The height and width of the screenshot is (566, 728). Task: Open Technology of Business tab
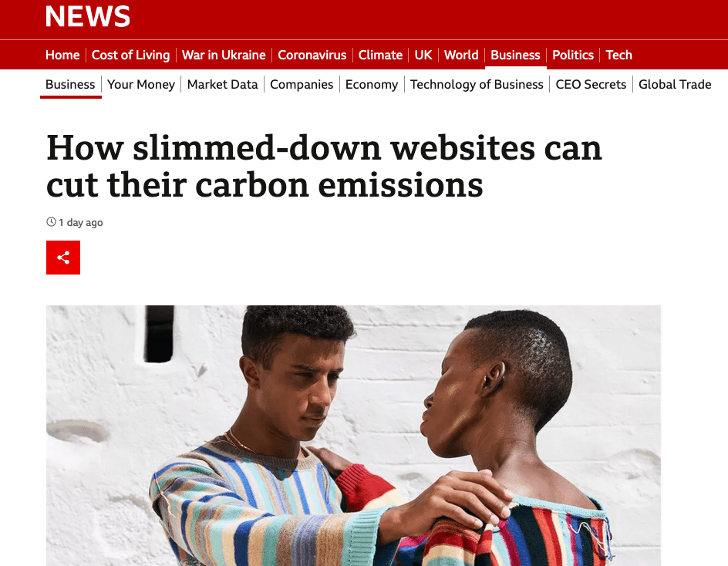coord(477,85)
